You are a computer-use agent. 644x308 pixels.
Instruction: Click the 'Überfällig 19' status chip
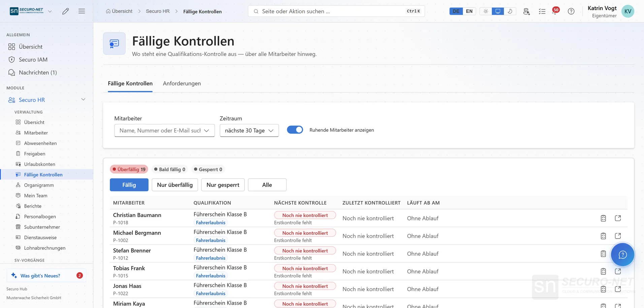[129, 169]
